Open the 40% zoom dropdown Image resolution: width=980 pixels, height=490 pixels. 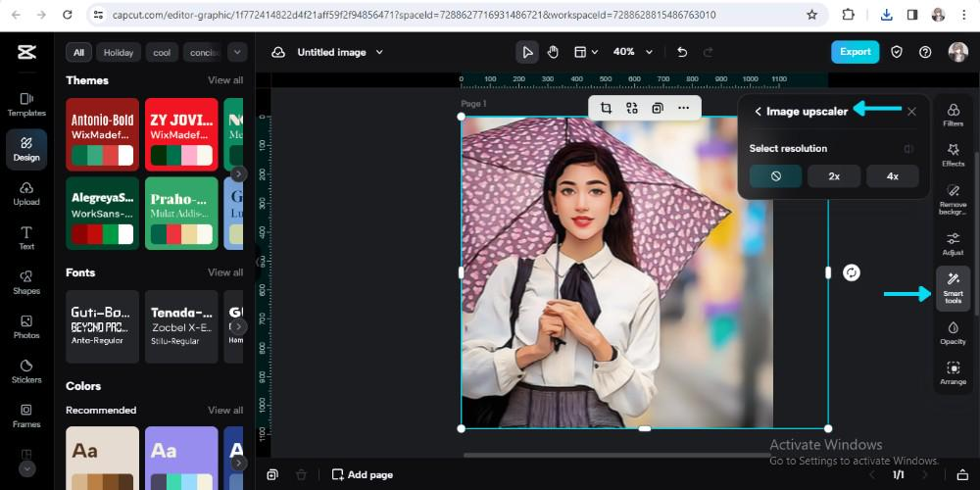632,53
